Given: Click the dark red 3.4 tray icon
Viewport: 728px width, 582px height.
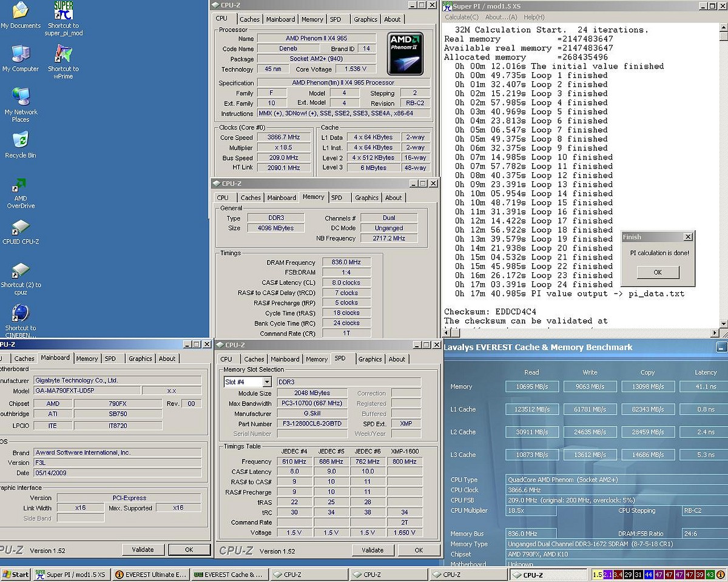Looking at the screenshot, I should 618,575.
